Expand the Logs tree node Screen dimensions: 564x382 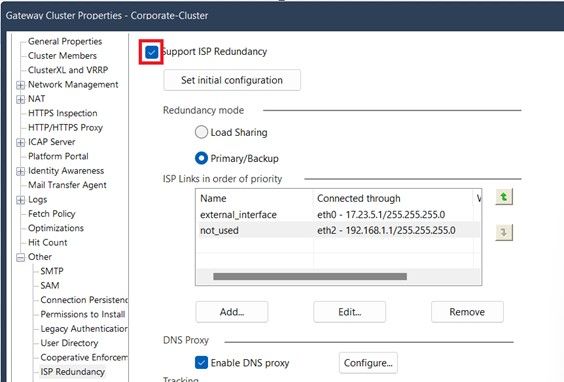pyautogui.click(x=21, y=200)
